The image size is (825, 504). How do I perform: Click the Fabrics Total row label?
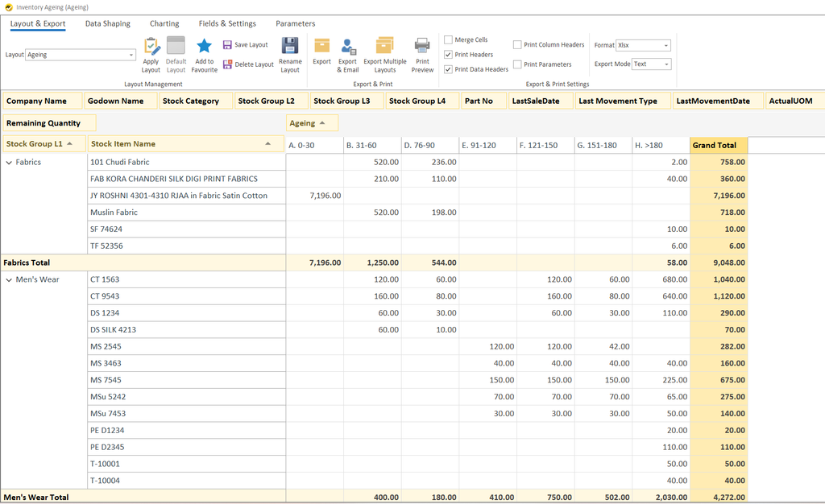[27, 262]
